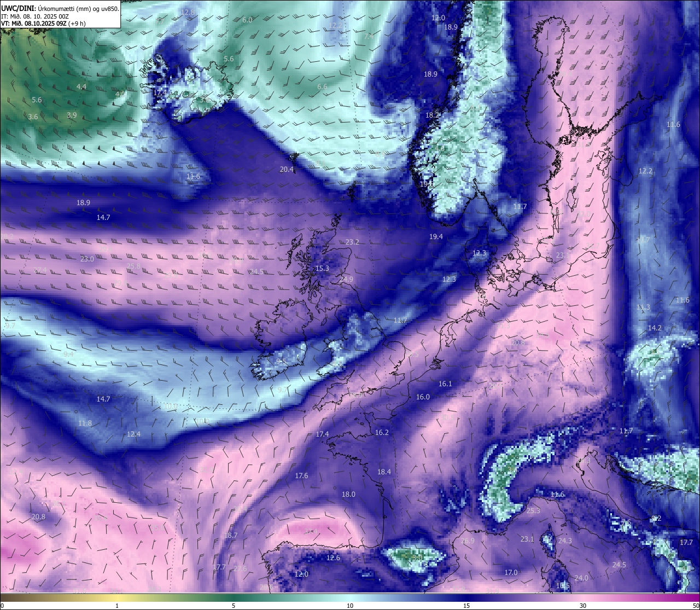Click the IT initial time line reading 00Z
The width and height of the screenshot is (700, 610).
point(34,16)
